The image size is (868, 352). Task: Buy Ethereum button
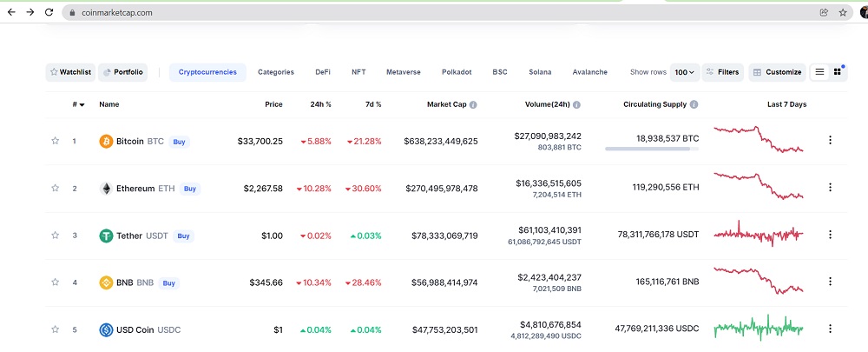pyautogui.click(x=190, y=189)
